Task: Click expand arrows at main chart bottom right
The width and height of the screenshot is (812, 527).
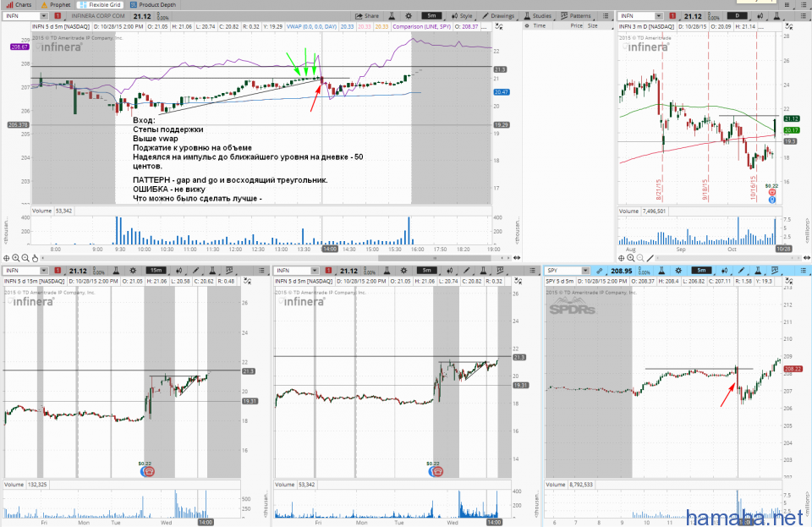Action: (x=516, y=258)
